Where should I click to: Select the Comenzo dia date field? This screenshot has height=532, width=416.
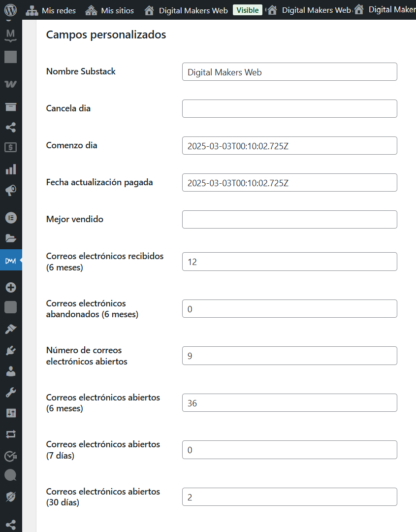(289, 146)
